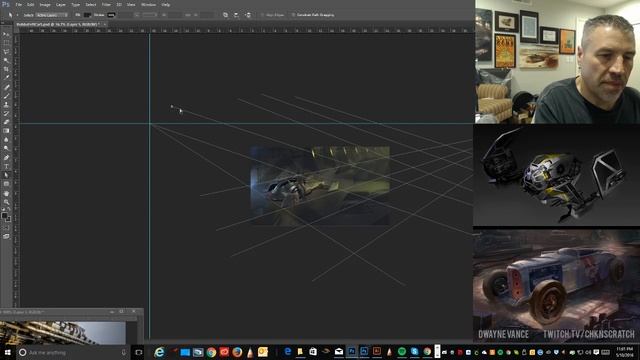
Task: Launch Internet Explorer from the taskbar
Action: coord(159,352)
